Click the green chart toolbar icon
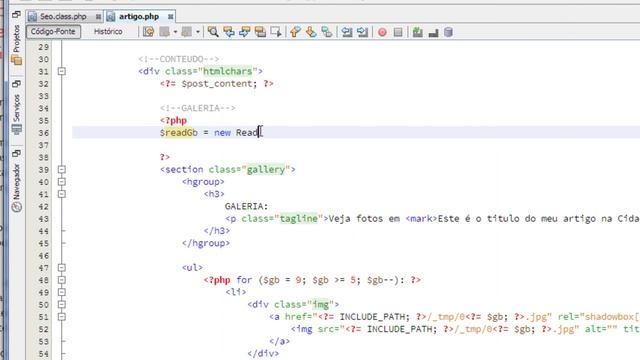Viewport: 640px width, 360px height. [418, 32]
